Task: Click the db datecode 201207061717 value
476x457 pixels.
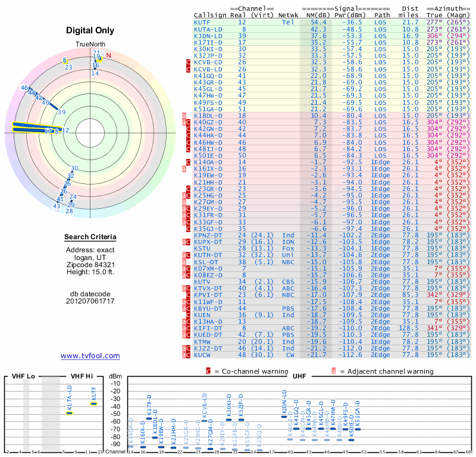Action: tap(90, 301)
